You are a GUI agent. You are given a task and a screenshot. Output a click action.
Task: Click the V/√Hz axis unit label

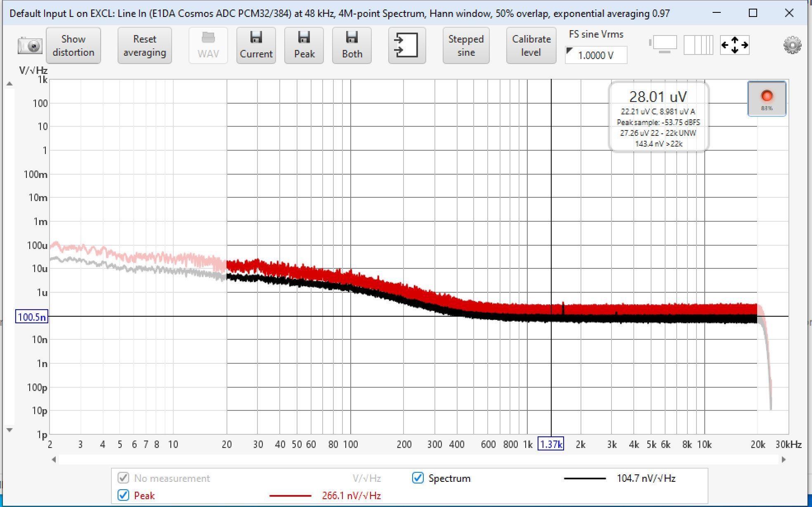(33, 71)
